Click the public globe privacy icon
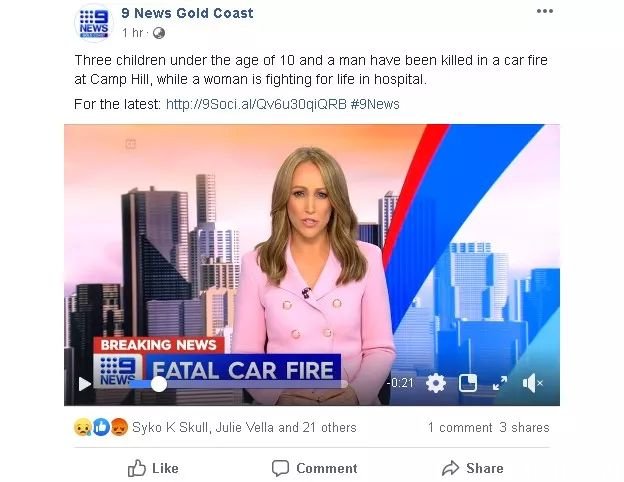The width and height of the screenshot is (624, 482). tap(159, 33)
